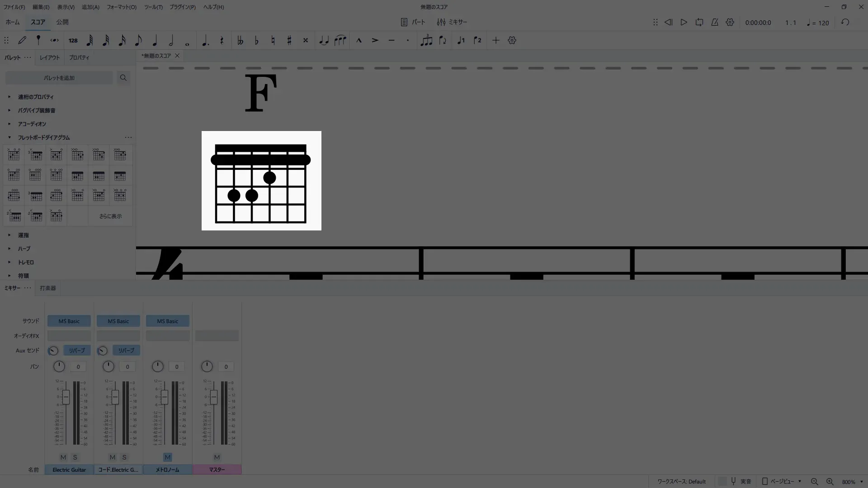Solo the Electric Guitar channel
868x488 pixels.
(x=75, y=457)
